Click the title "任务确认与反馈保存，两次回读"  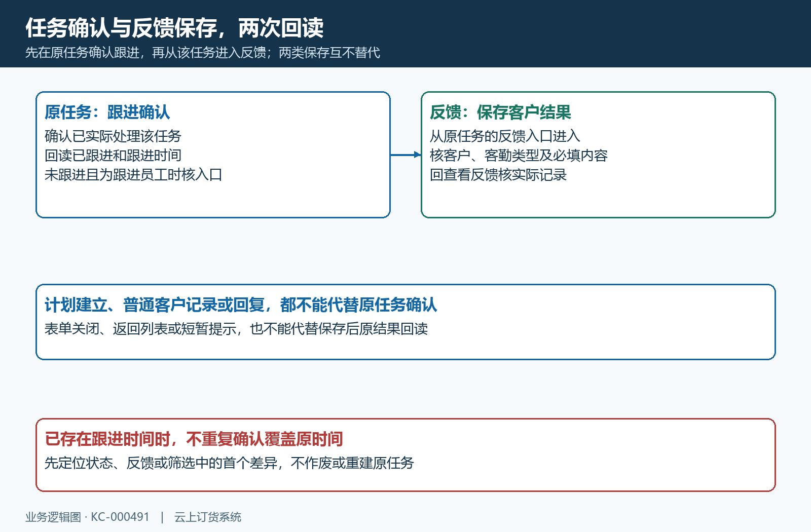coord(174,28)
